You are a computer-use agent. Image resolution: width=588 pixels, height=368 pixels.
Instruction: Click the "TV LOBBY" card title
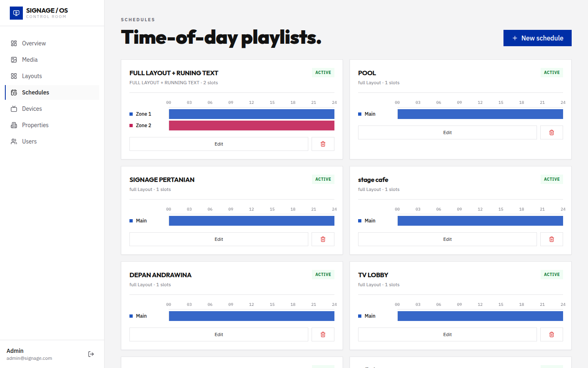(373, 275)
